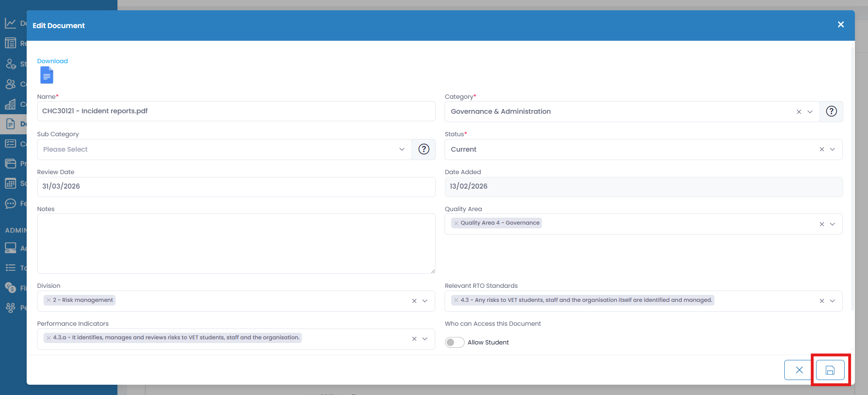
Task: Click into the Notes text area
Action: (236, 243)
